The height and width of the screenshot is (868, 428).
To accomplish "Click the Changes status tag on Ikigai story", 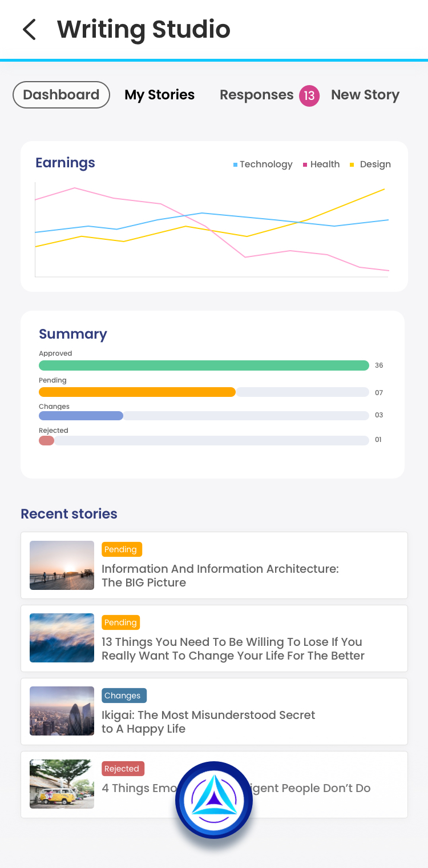I will [x=124, y=696].
